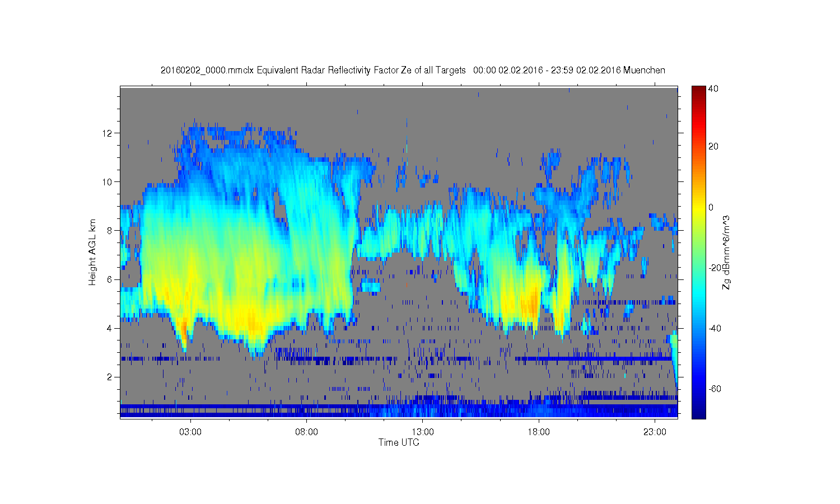Click the colorbar label 'Zg dBmm^6/m^3'
The width and height of the screenshot is (840, 504).
click(726, 252)
